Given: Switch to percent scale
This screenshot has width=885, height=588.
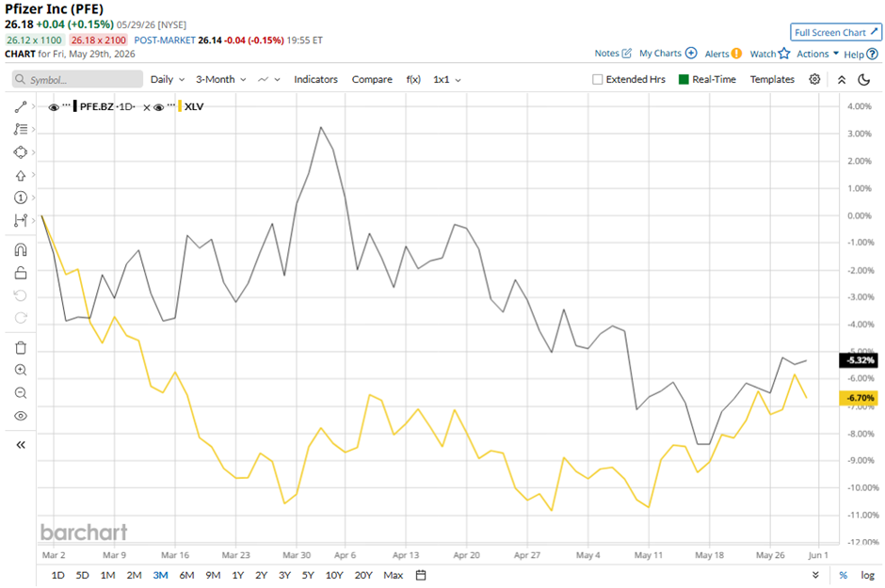Looking at the screenshot, I should 843,575.
